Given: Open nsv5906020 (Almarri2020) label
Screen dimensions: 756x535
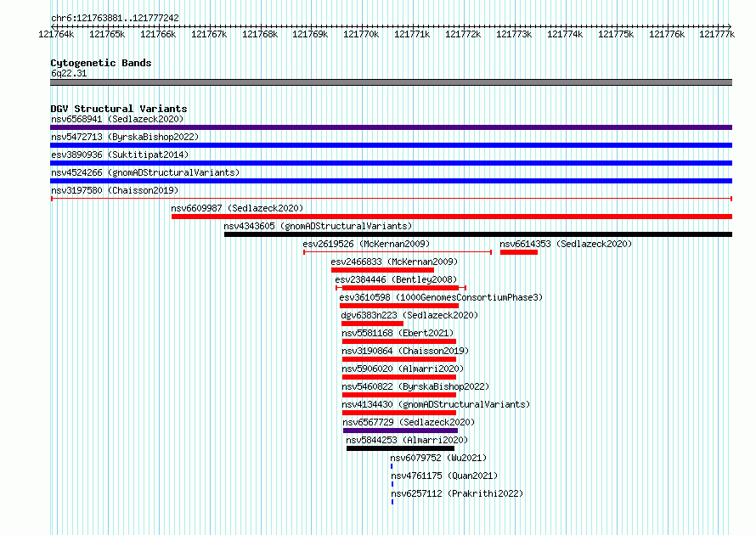Looking at the screenshot, I should (x=403, y=369).
